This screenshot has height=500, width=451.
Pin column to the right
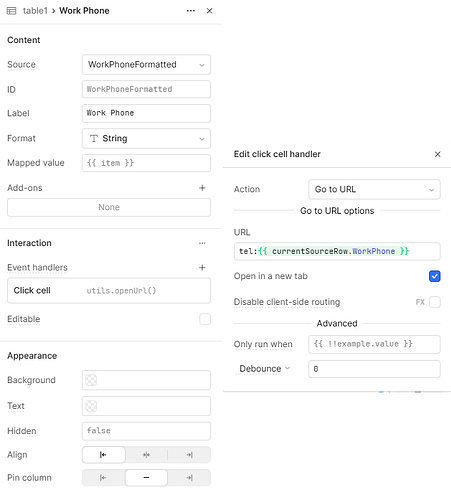click(189, 478)
